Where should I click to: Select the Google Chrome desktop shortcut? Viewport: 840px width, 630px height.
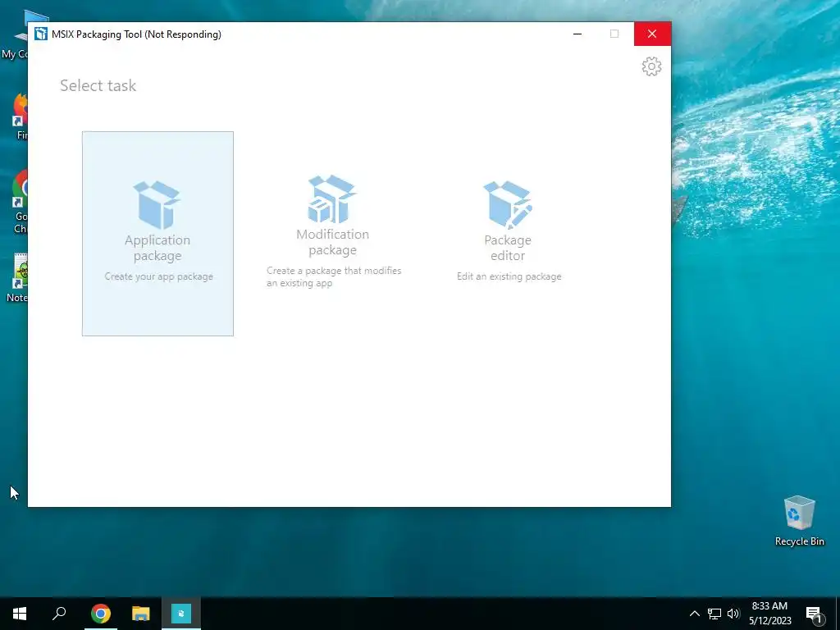(20, 202)
